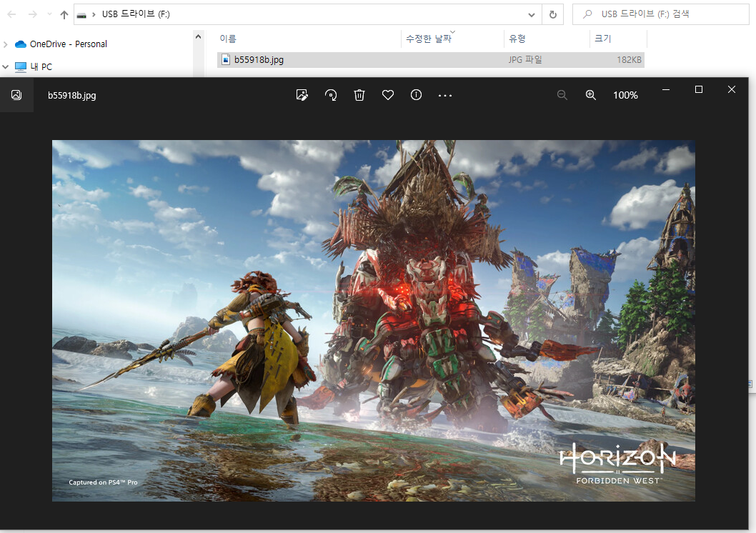The image size is (756, 533).
Task: Rotate the image using the rotate icon
Action: (331, 95)
